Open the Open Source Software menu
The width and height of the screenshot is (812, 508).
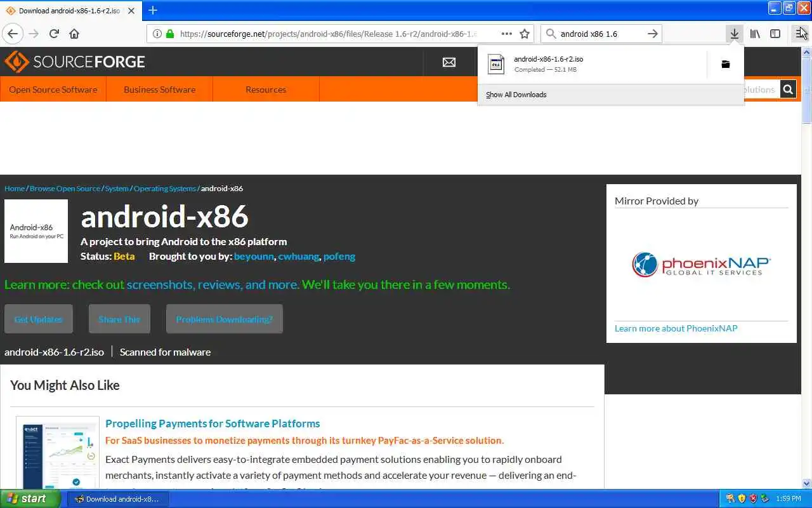coord(53,90)
